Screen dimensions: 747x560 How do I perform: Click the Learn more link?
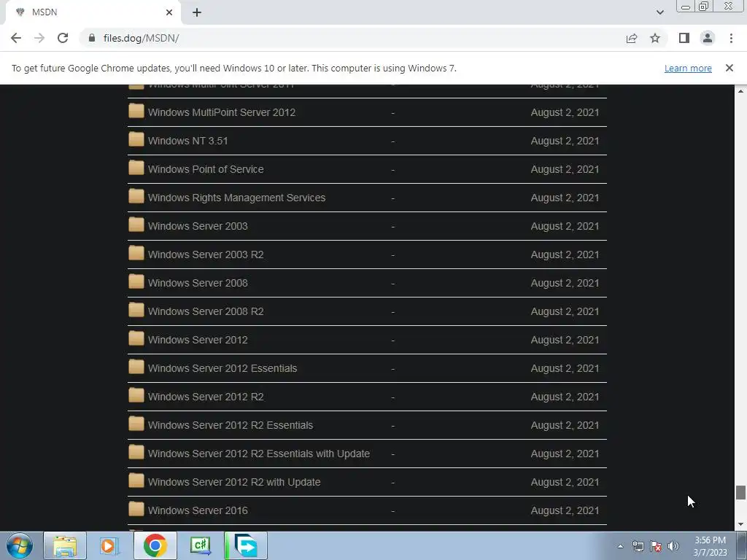688,68
